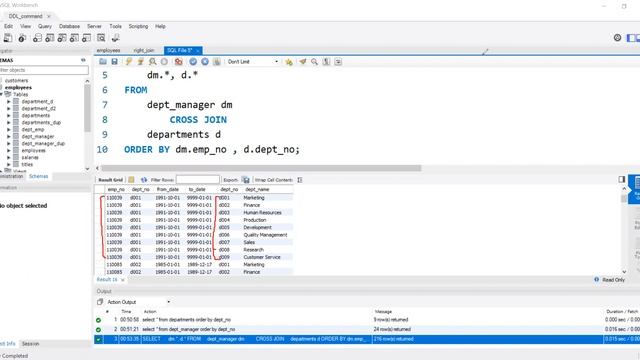Run explain plan magnifier icon
The width and height of the screenshot is (640, 360).
(152, 62)
